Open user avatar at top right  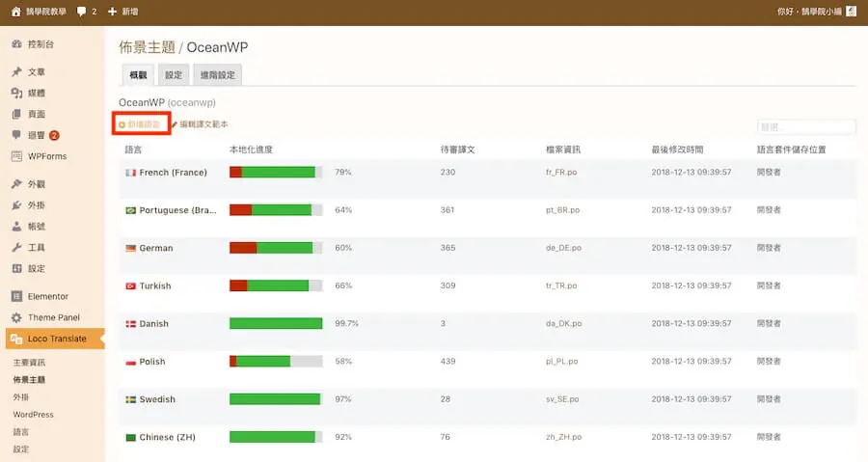click(x=852, y=12)
